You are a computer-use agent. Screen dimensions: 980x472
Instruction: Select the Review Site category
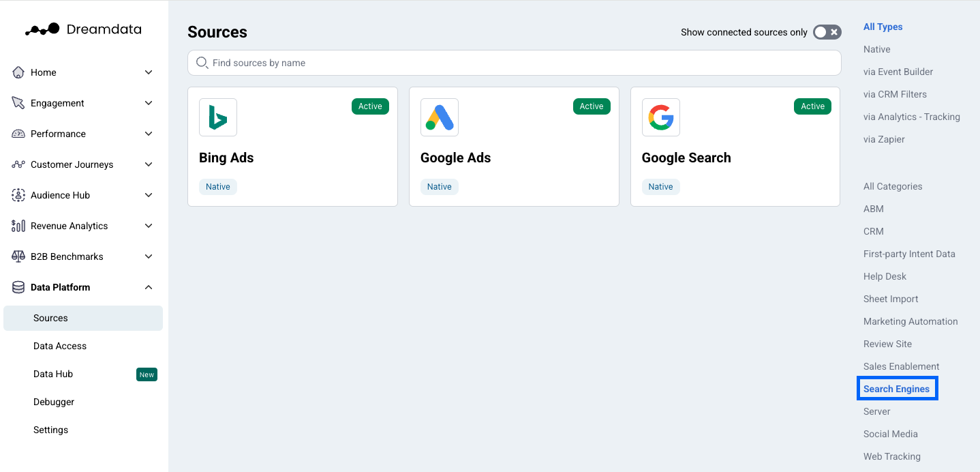887,344
